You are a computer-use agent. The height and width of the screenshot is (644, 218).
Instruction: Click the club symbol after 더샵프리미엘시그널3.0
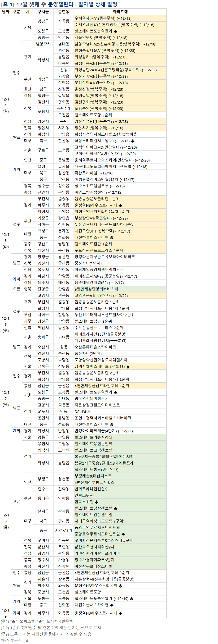coord(133,141)
